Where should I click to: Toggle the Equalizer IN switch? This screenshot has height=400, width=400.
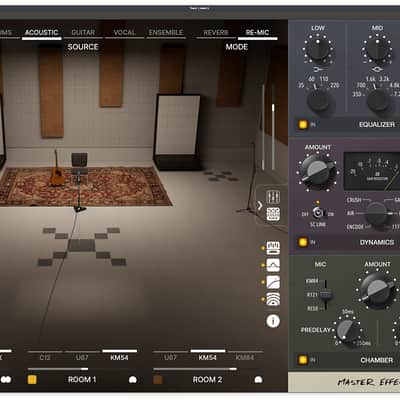[x=303, y=125]
